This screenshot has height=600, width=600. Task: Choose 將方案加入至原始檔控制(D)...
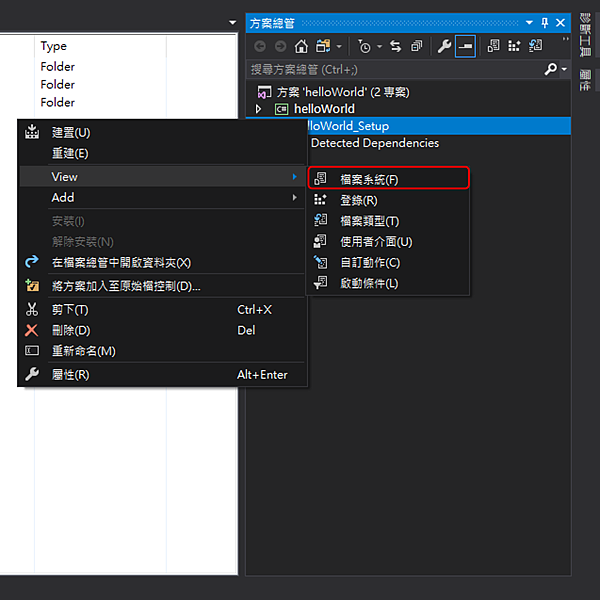pos(162,286)
